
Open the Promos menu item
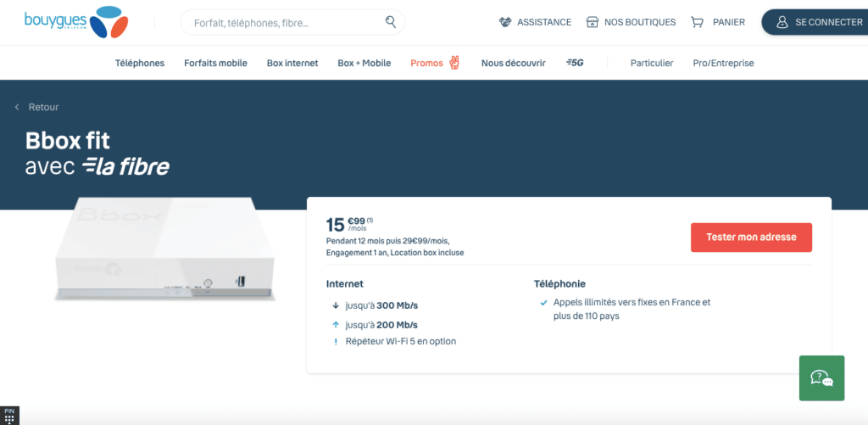(427, 63)
